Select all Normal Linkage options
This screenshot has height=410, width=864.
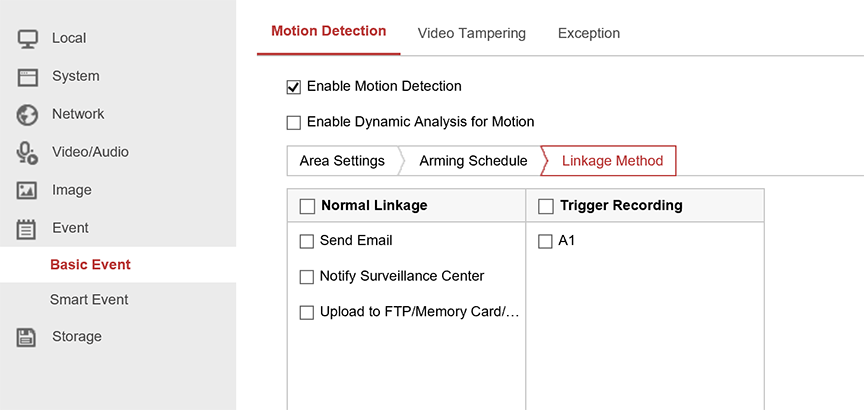(x=307, y=207)
